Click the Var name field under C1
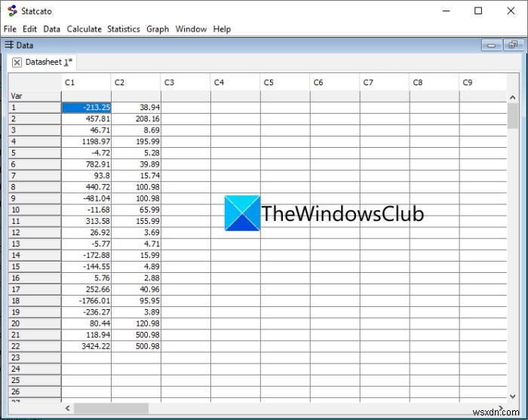528x420 pixels. [86, 97]
